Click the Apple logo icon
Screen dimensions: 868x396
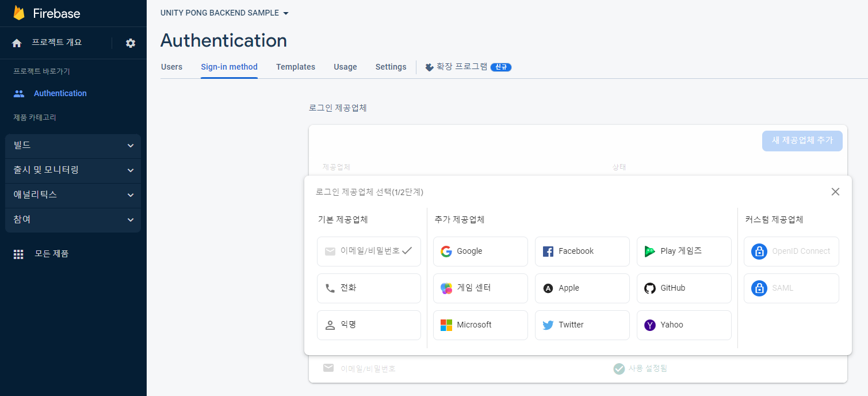point(548,288)
